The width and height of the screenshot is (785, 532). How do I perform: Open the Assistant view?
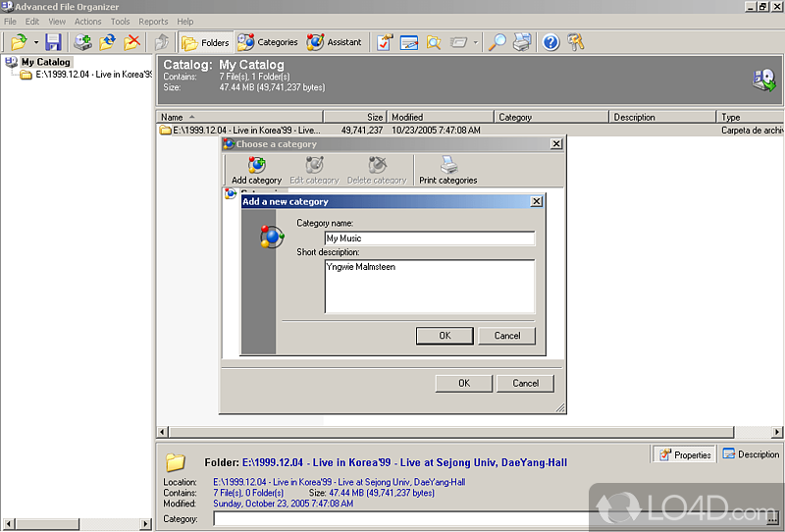(334, 42)
